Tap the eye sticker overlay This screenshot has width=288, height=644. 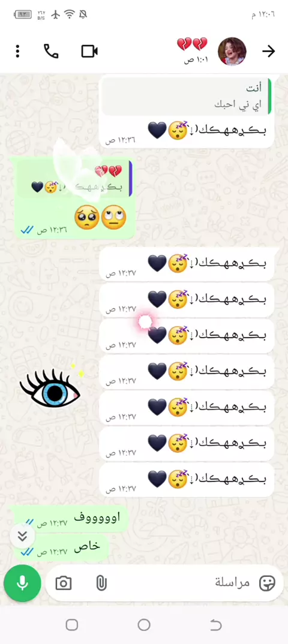click(x=50, y=387)
